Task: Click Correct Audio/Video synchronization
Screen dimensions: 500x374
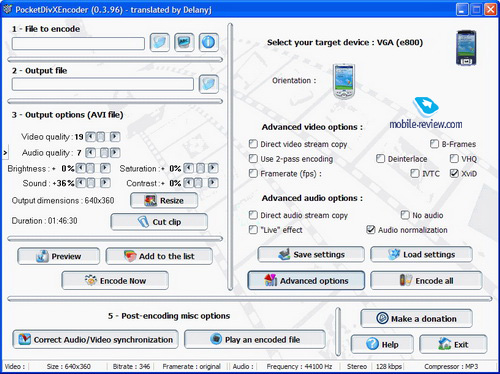Action: (x=96, y=340)
